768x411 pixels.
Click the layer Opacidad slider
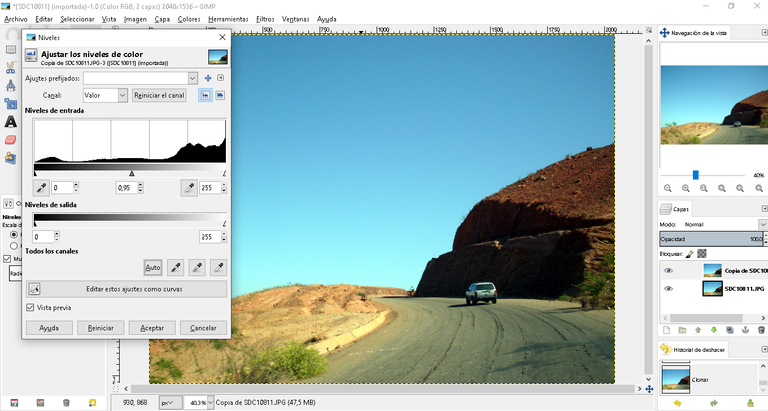tap(711, 239)
